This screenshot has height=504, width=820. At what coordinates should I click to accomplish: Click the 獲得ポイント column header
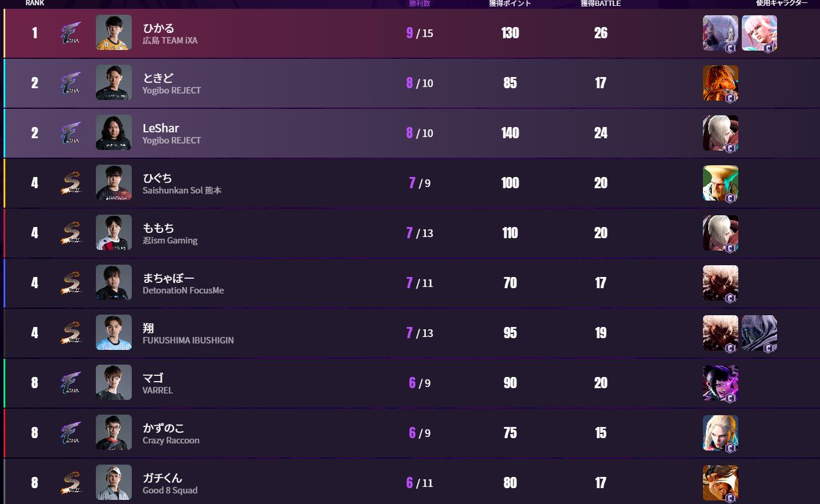click(x=510, y=4)
